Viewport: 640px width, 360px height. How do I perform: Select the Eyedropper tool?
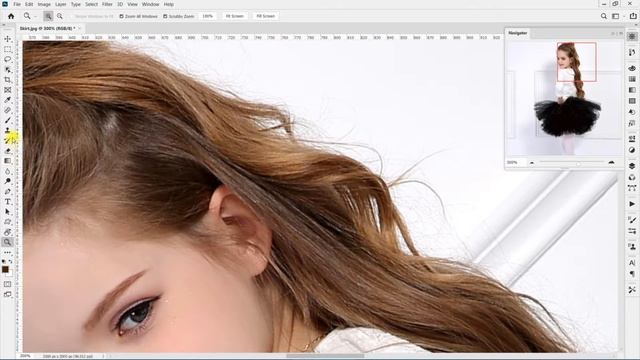pos(7,100)
